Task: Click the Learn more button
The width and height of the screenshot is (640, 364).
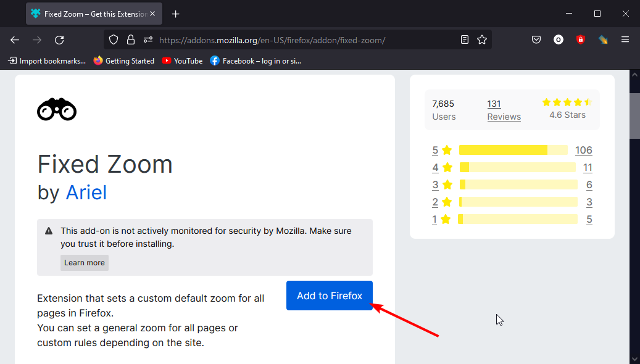Action: click(x=85, y=263)
